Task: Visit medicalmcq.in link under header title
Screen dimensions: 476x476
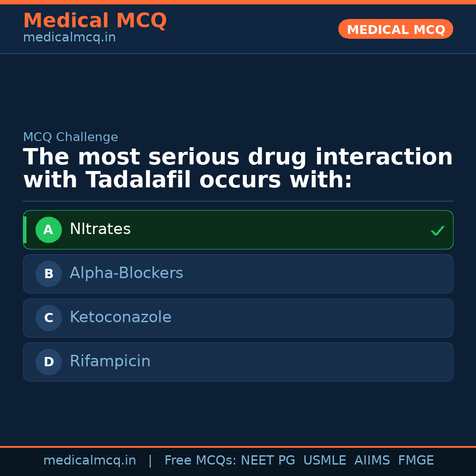Action: tap(69, 38)
